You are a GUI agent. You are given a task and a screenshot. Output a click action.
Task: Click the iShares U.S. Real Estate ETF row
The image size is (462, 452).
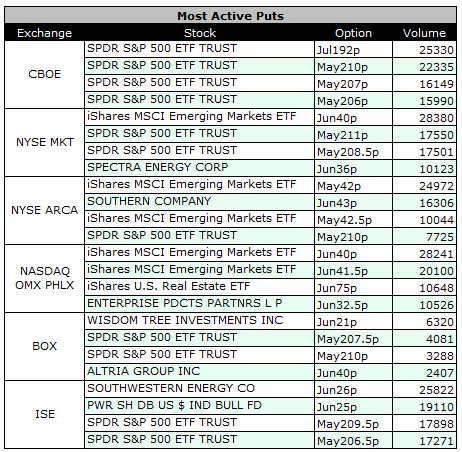(270, 287)
